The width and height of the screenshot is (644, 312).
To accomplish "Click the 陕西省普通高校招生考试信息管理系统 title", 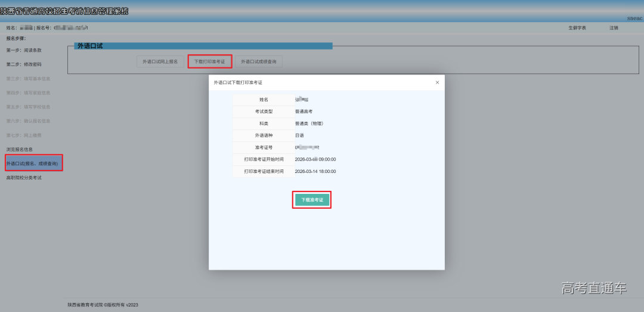I will pyautogui.click(x=64, y=11).
